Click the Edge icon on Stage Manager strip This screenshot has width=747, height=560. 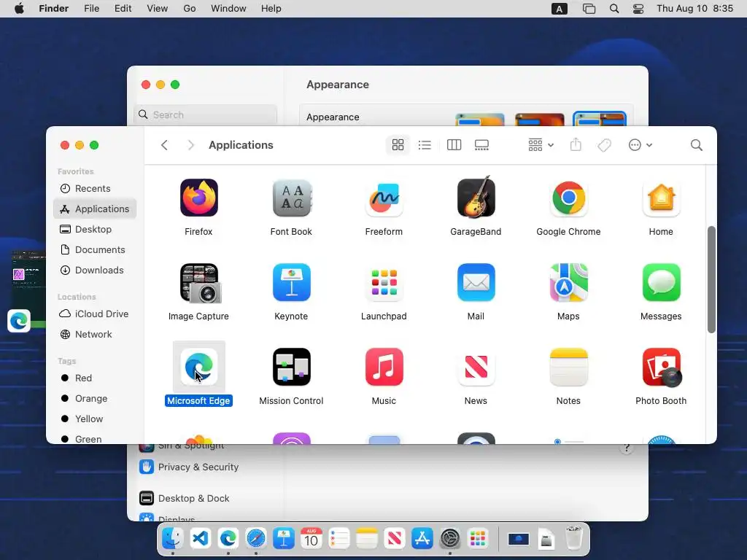coord(19,321)
